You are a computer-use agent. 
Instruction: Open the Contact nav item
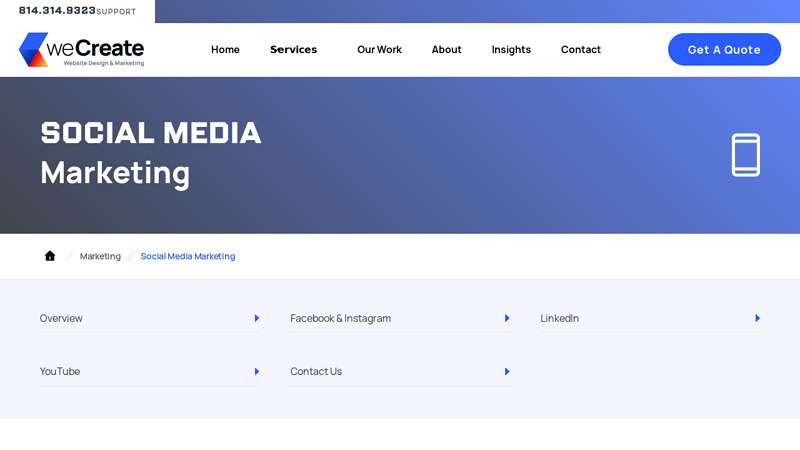581,49
